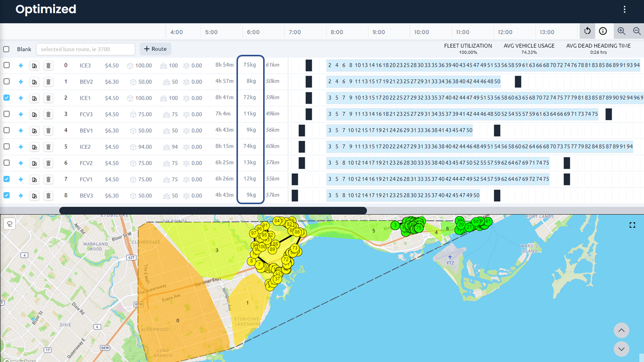Uncheck the ICE1 route checkbox
This screenshot has height=362, width=644.
pos(7,98)
